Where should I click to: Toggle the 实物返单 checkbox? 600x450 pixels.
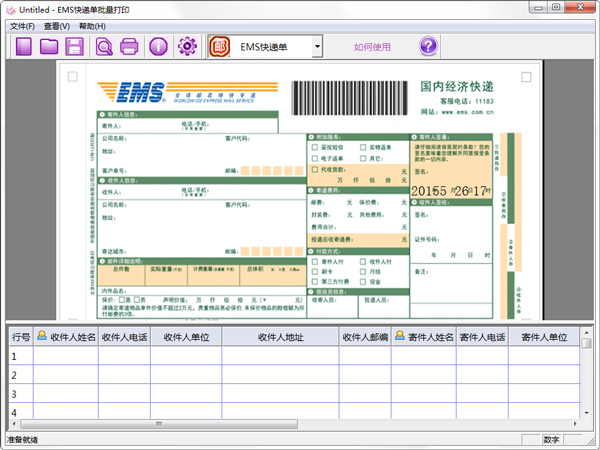363,147
